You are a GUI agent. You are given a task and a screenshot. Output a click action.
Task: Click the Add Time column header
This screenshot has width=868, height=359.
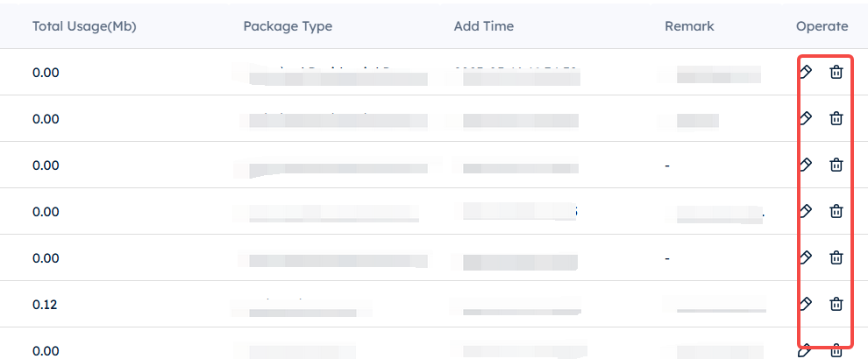tap(484, 26)
